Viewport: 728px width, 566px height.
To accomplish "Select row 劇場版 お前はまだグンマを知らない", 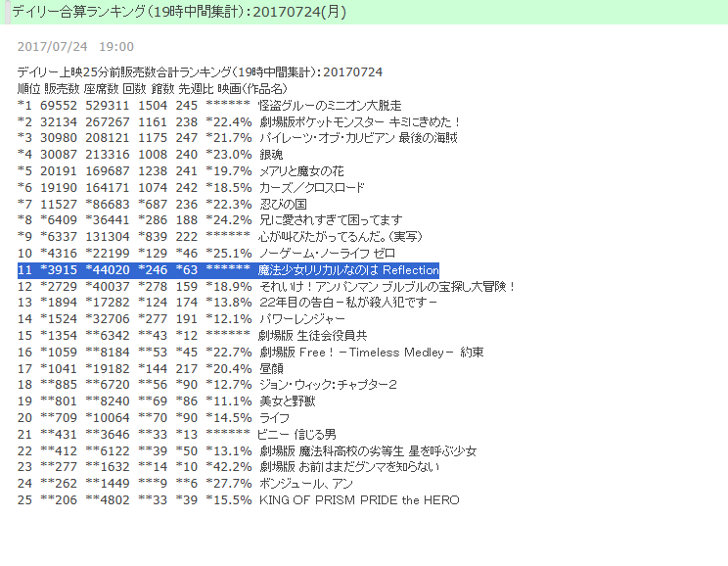I will pyautogui.click(x=228, y=467).
